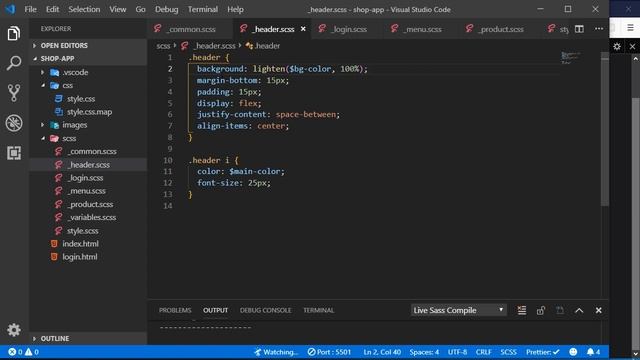Open the Manage gear in activity bar
The height and width of the screenshot is (360, 640).
[14, 330]
